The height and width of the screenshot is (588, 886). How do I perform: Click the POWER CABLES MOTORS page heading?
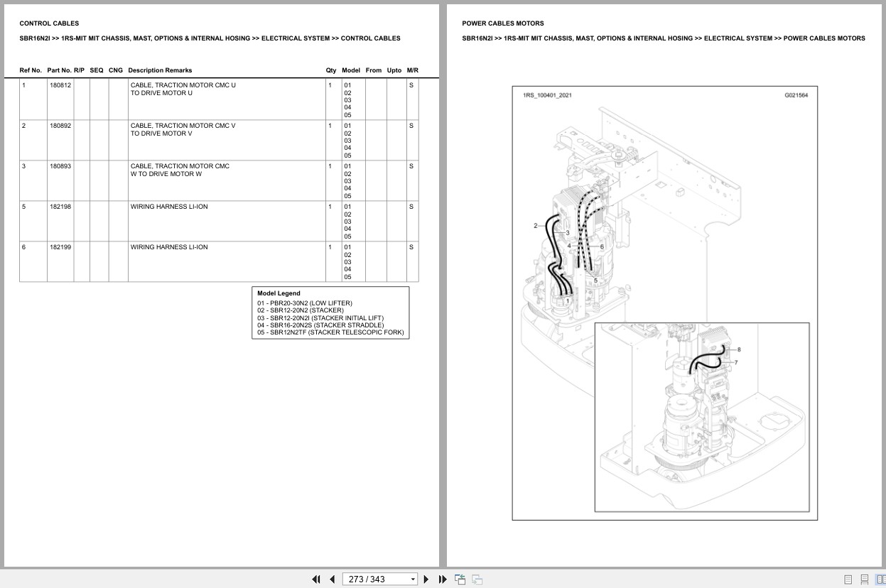[503, 23]
